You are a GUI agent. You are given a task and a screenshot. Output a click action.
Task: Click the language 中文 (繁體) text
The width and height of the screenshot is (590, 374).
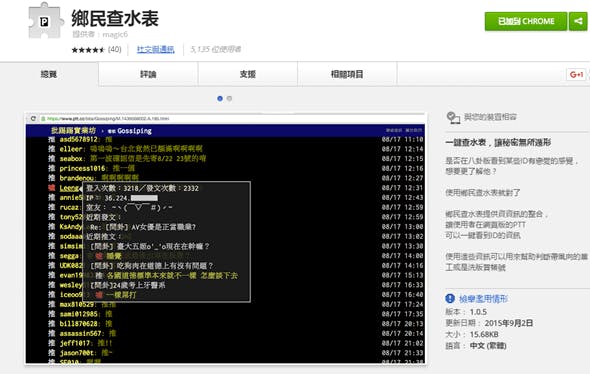[x=488, y=345]
